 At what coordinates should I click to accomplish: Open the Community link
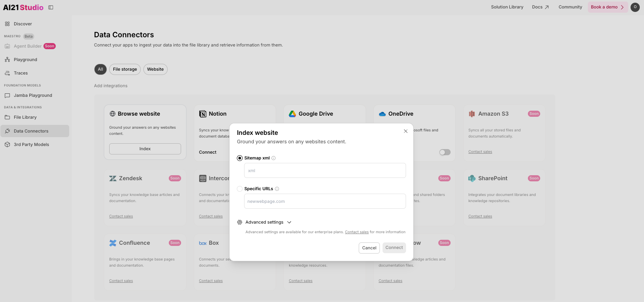pyautogui.click(x=570, y=7)
